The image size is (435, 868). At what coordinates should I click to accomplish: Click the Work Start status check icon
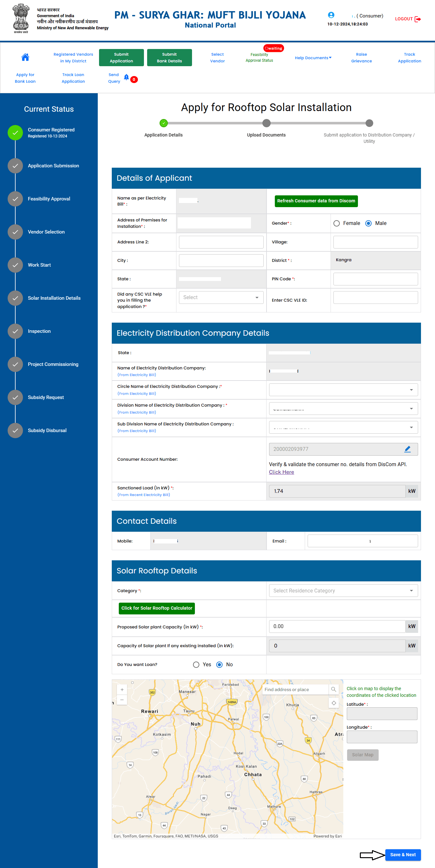pos(15,265)
